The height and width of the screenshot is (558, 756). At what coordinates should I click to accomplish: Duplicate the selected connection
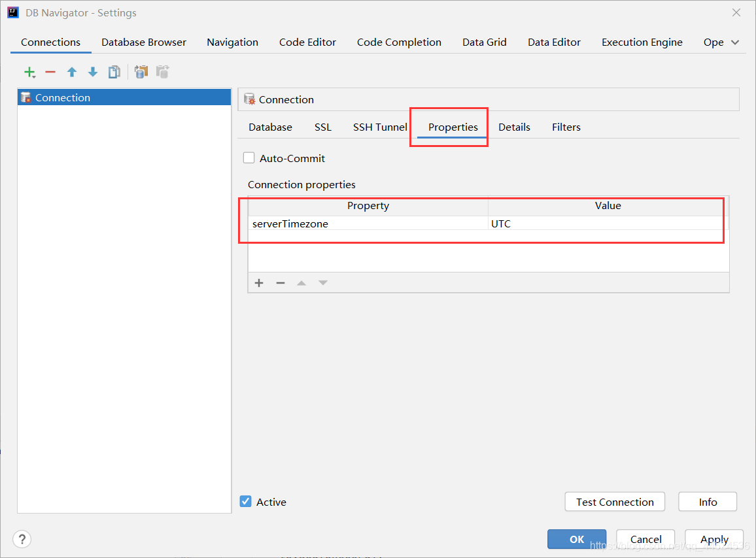[114, 73]
